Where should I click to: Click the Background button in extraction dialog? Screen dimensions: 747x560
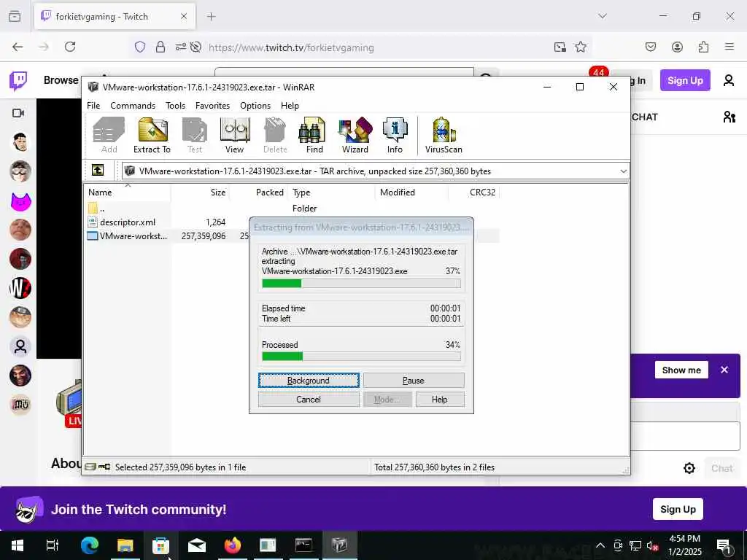[x=309, y=381]
